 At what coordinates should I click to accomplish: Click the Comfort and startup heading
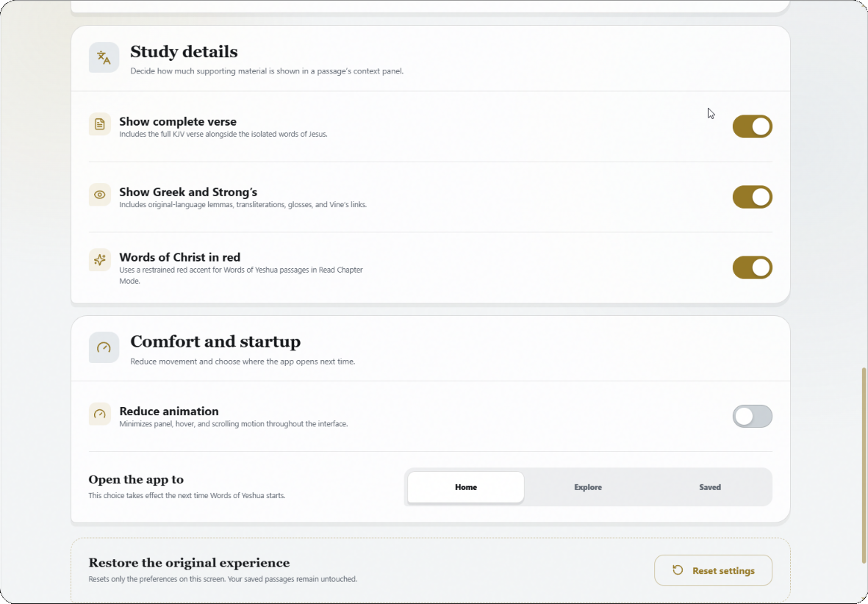click(215, 342)
